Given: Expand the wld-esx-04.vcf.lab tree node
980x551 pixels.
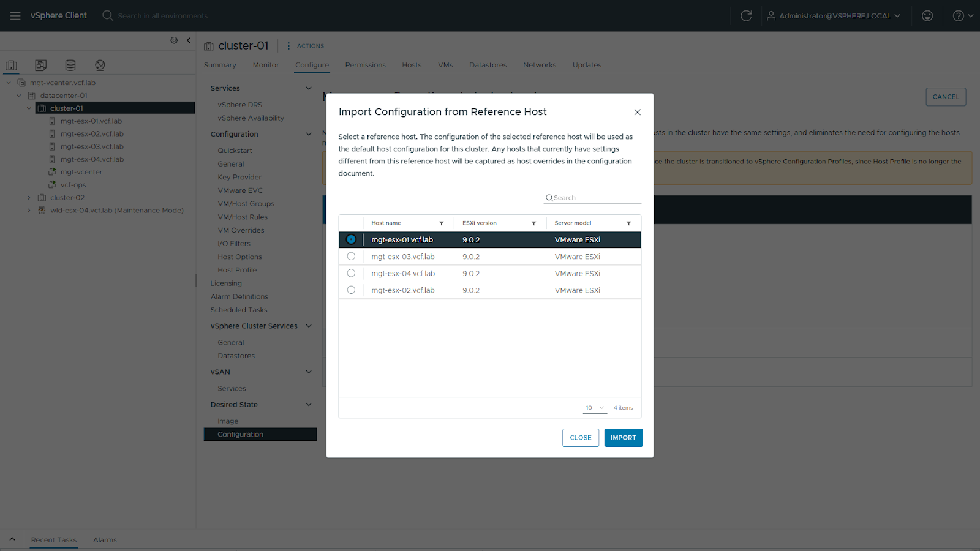Looking at the screenshot, I should 29,211.
